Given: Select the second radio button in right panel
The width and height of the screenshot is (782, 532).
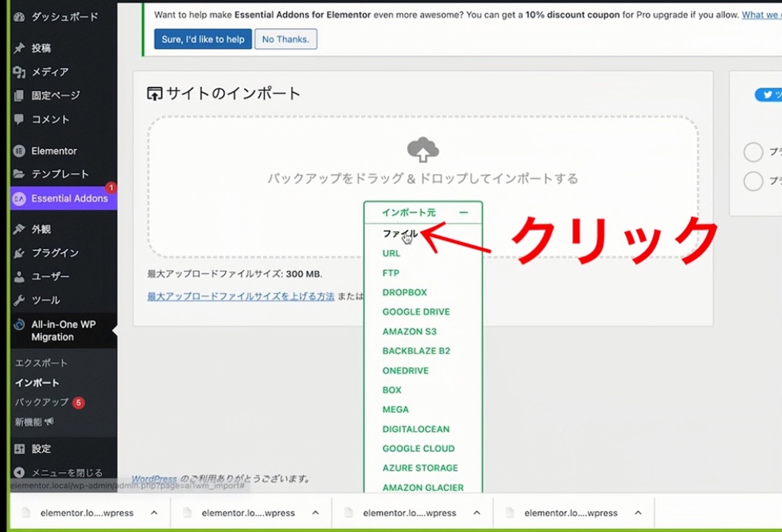Looking at the screenshot, I should pyautogui.click(x=753, y=181).
